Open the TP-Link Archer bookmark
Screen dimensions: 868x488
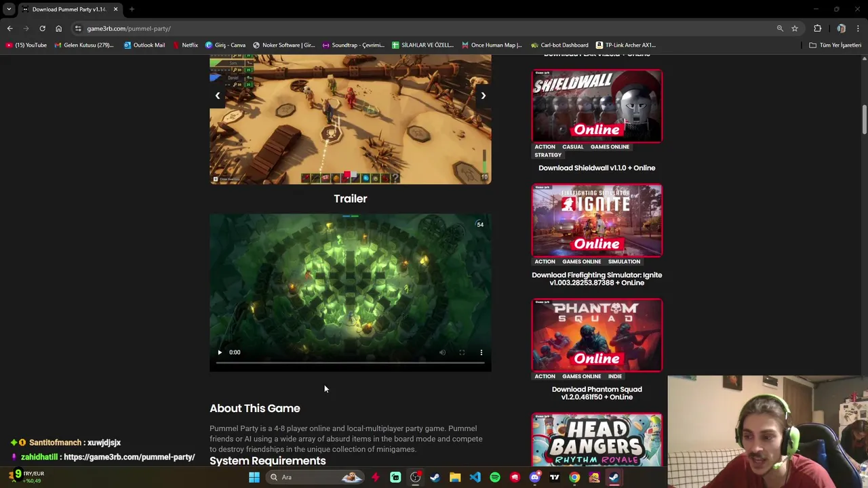[626, 45]
